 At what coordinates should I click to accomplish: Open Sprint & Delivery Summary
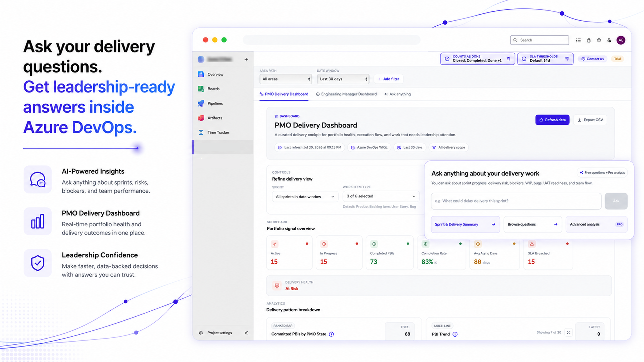click(465, 224)
